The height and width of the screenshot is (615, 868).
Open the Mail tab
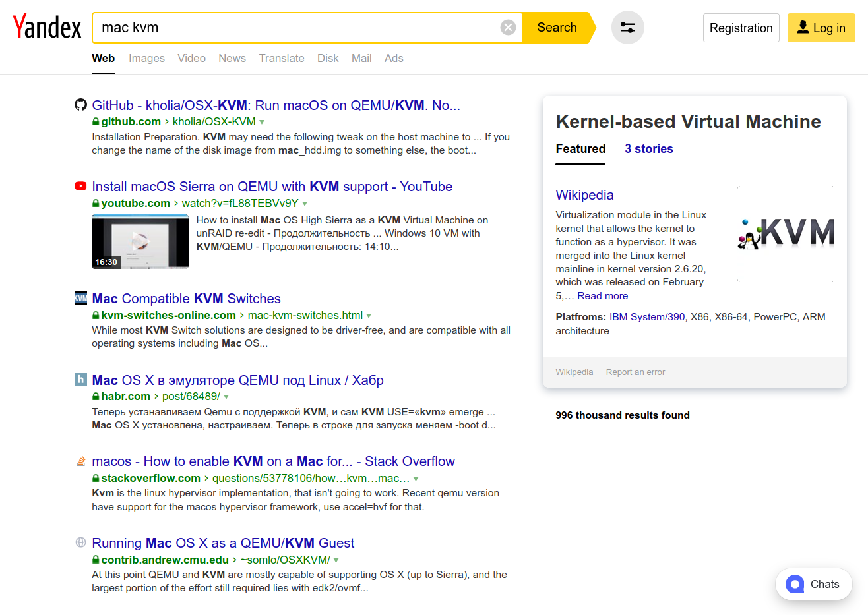(x=361, y=58)
